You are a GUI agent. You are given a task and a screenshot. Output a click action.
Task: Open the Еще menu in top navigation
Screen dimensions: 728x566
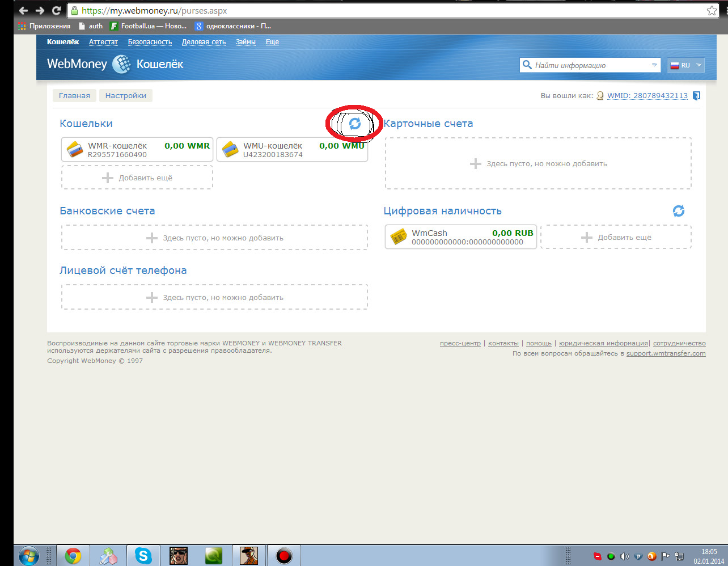coord(272,42)
